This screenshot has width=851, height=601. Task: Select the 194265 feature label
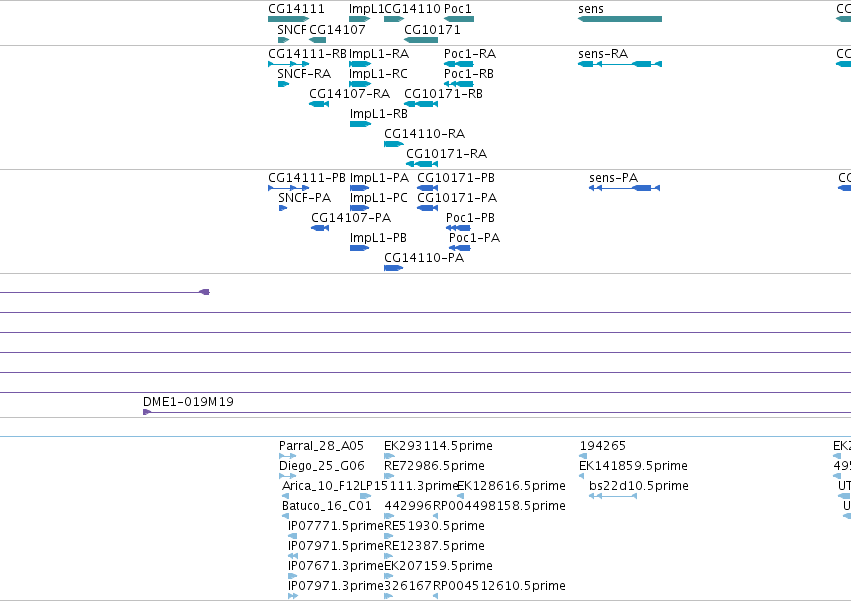pos(602,446)
